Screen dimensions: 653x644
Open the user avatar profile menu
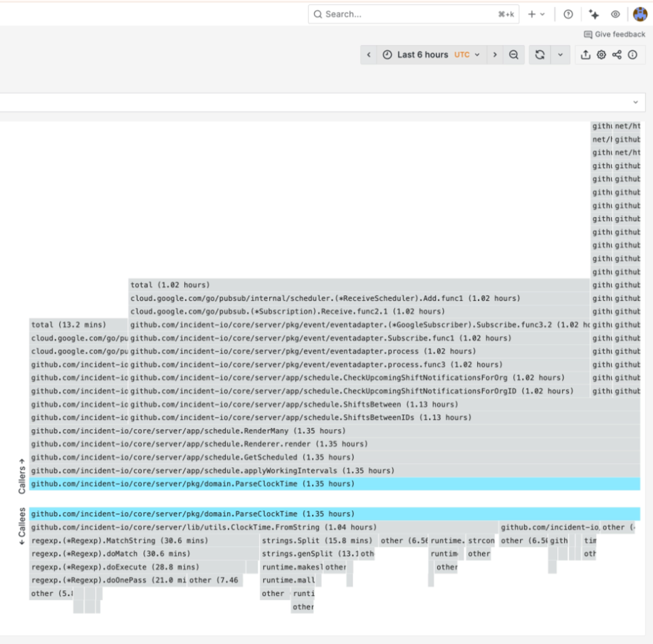coord(640,14)
